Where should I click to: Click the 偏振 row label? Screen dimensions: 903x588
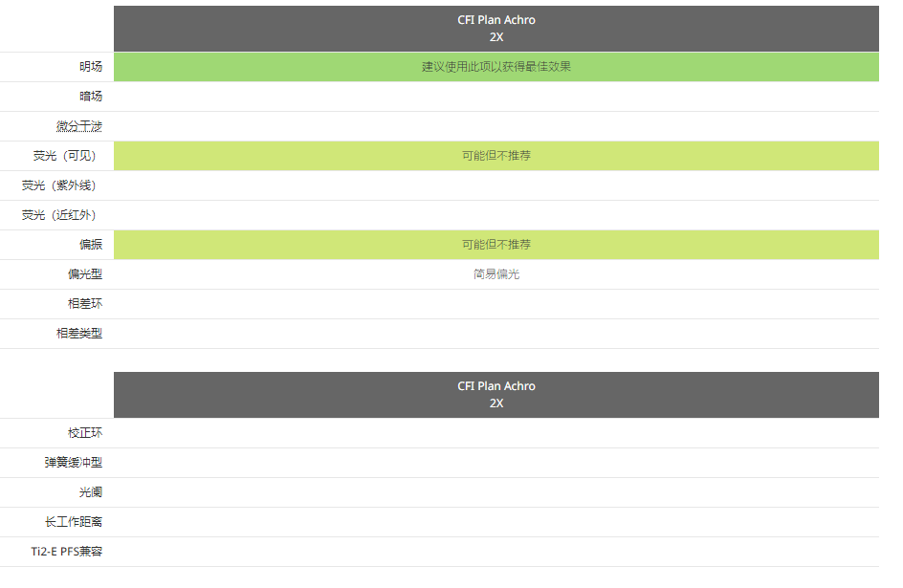pos(90,245)
